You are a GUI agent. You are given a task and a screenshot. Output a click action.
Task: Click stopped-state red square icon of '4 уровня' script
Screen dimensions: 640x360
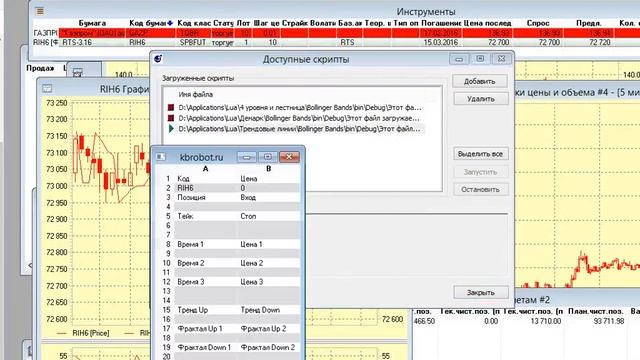pyautogui.click(x=171, y=107)
